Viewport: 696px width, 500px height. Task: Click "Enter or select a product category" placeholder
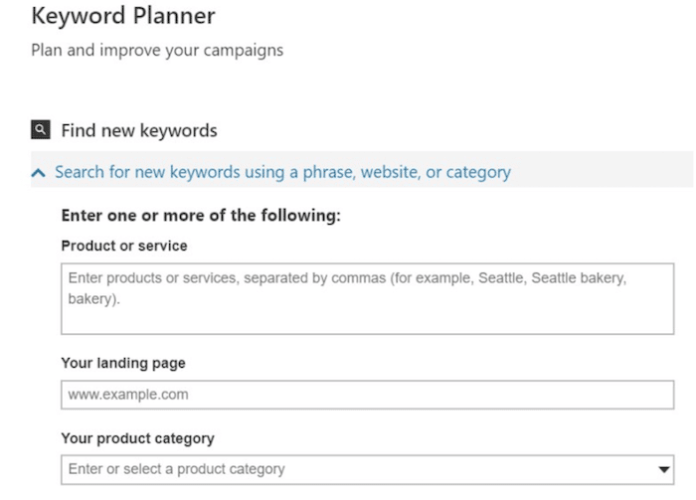pyautogui.click(x=176, y=469)
